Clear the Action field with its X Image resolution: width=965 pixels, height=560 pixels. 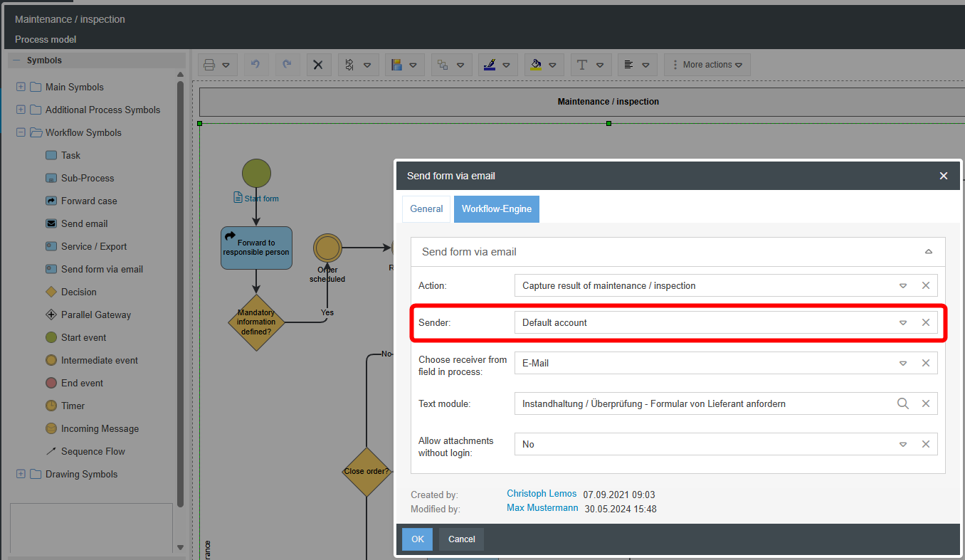click(x=926, y=285)
